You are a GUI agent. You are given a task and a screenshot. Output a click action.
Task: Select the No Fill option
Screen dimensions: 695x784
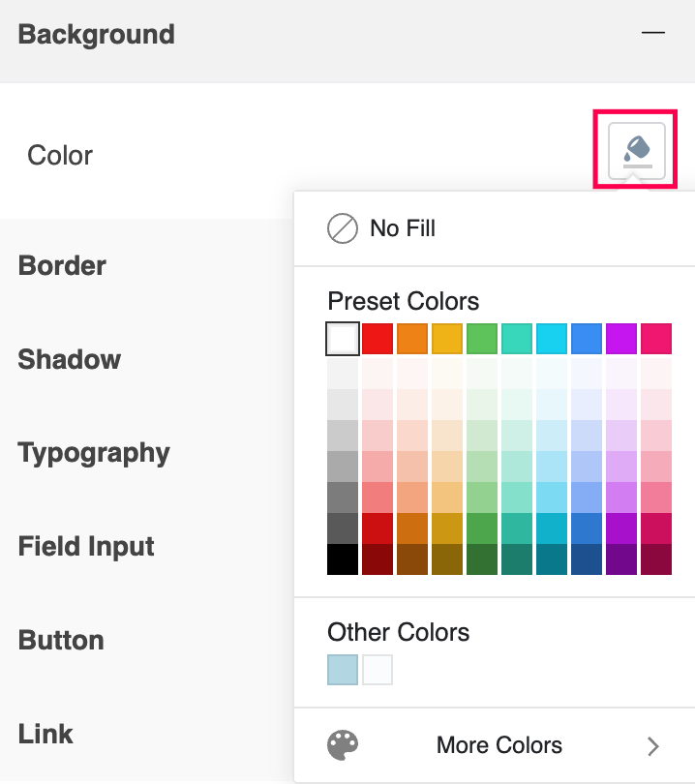point(403,228)
